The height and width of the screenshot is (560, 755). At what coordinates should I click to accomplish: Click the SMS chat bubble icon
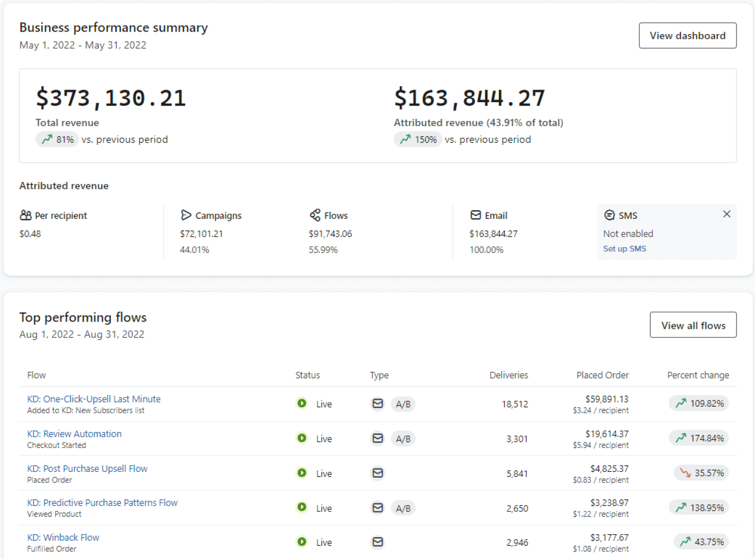click(609, 215)
